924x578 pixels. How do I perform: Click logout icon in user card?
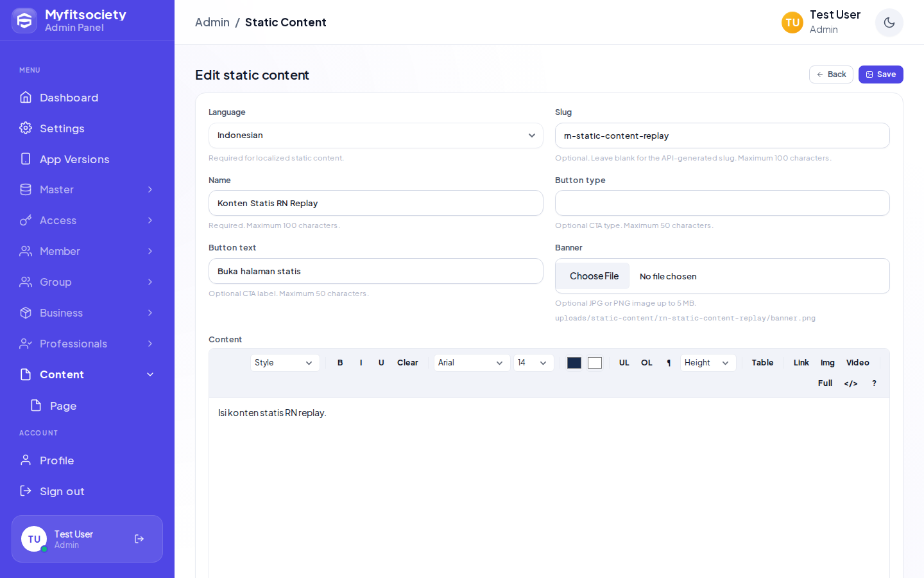pyautogui.click(x=139, y=539)
